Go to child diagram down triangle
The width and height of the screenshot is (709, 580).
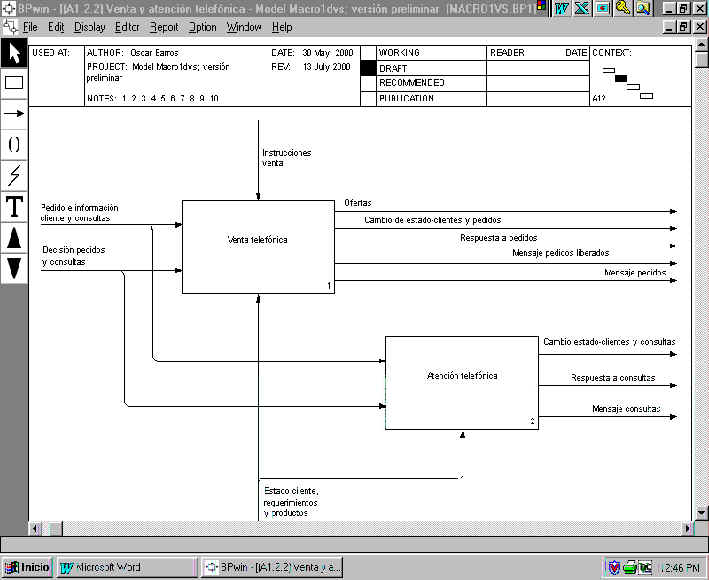pos(14,269)
